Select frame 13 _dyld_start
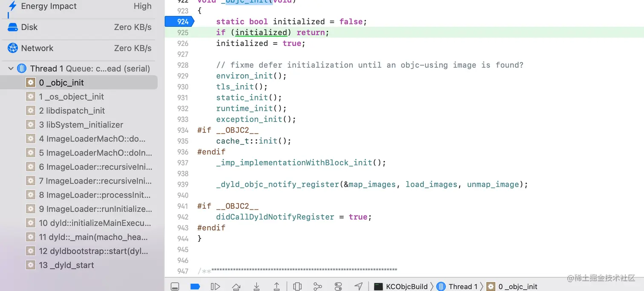 pyautogui.click(x=79, y=265)
